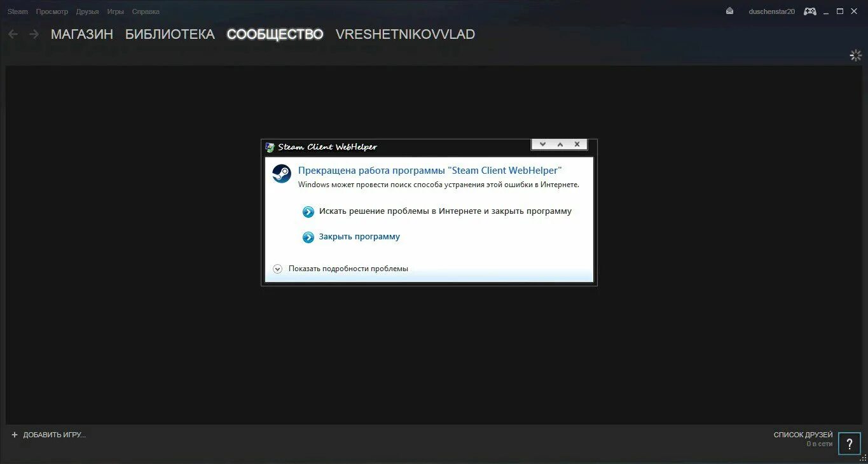Click the loading spinner icon
Image resolution: width=868 pixels, height=464 pixels.
[x=856, y=55]
